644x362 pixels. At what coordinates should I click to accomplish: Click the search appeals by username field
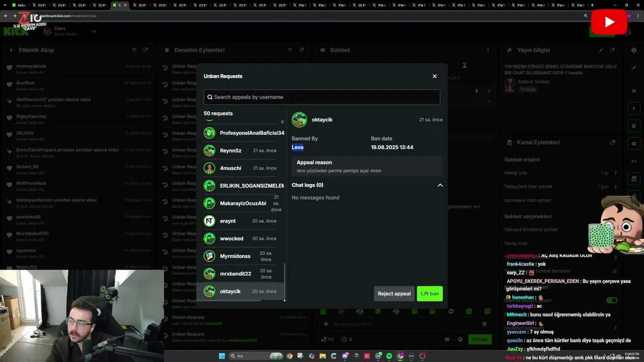322,97
